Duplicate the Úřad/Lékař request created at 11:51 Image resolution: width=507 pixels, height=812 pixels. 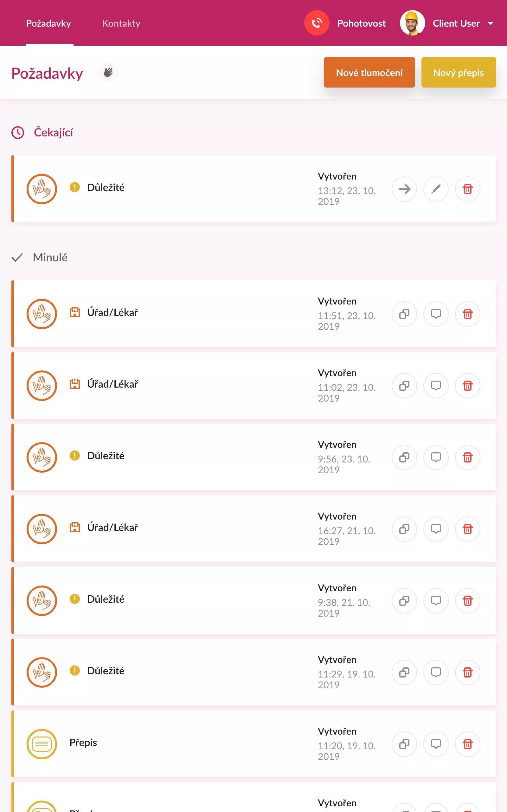pyautogui.click(x=404, y=314)
